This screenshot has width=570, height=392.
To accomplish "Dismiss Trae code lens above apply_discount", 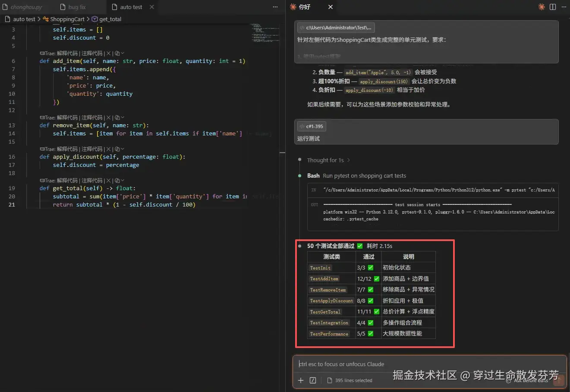I will pos(109,149).
